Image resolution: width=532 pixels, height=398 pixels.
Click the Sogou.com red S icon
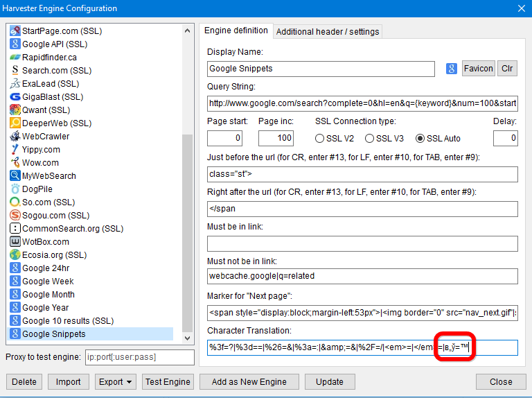coord(15,216)
